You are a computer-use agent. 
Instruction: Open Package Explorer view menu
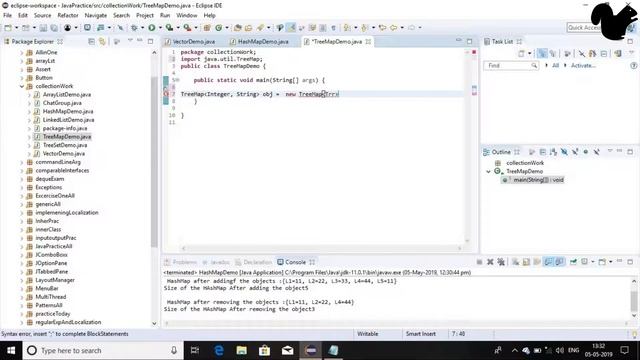coord(130,41)
